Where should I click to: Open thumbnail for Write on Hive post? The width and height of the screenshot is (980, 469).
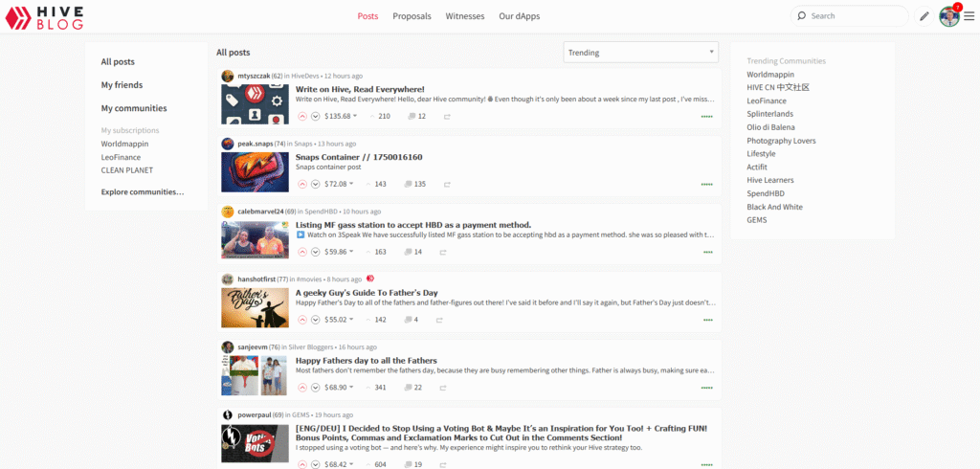pos(255,104)
